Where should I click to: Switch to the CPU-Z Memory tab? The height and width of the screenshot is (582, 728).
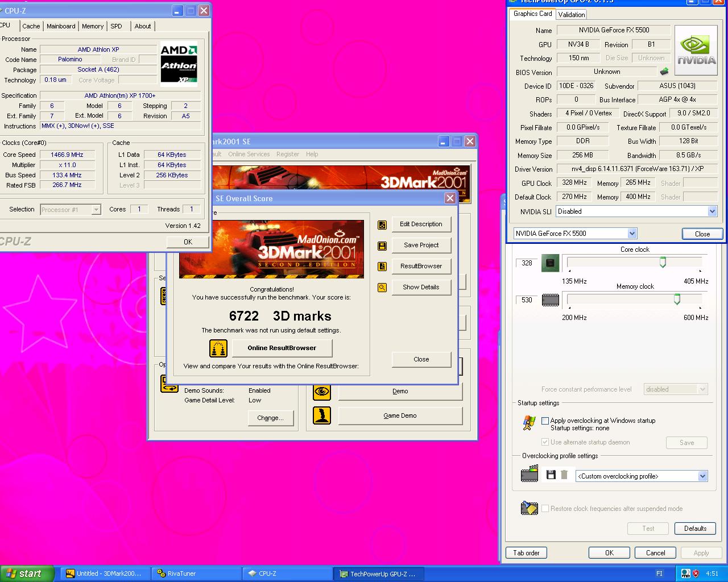click(93, 26)
